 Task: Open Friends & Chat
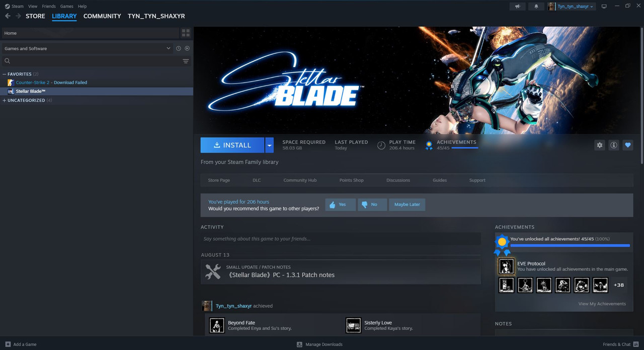620,344
